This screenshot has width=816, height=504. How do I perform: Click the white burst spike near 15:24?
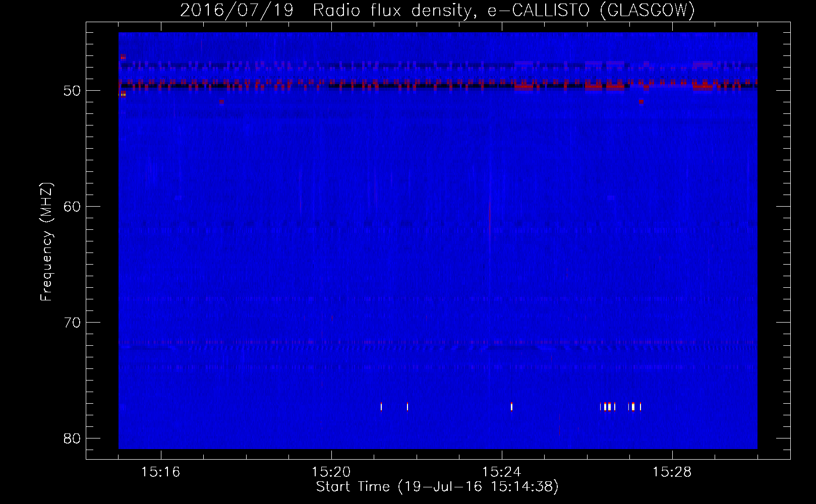pyautogui.click(x=511, y=407)
